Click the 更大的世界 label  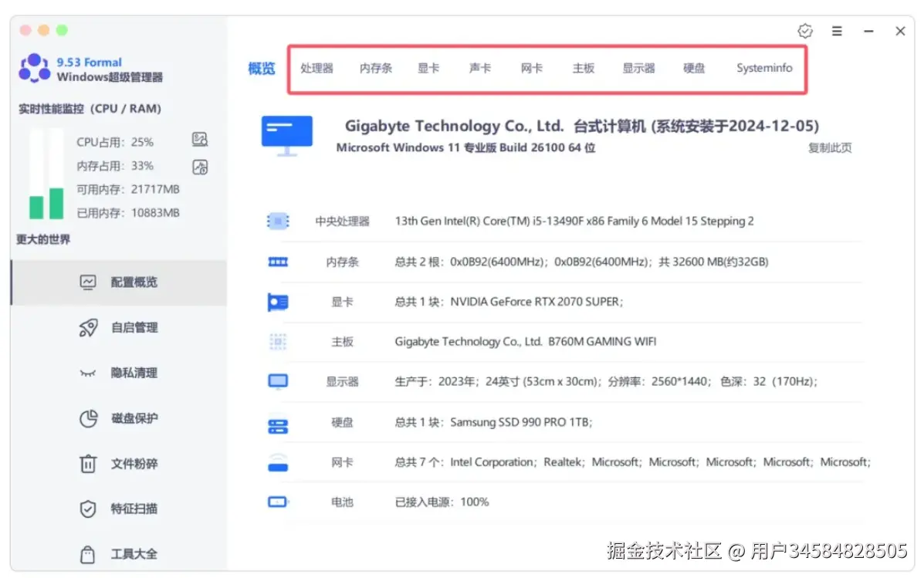pos(43,240)
